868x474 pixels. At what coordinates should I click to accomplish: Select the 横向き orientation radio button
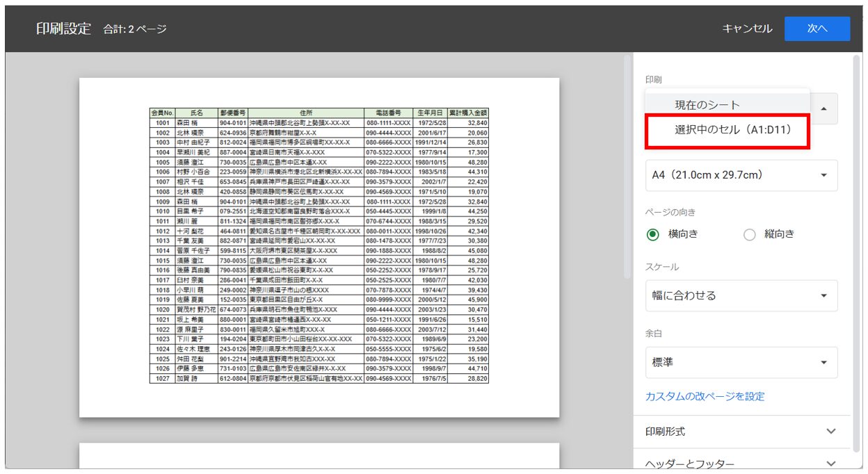651,235
